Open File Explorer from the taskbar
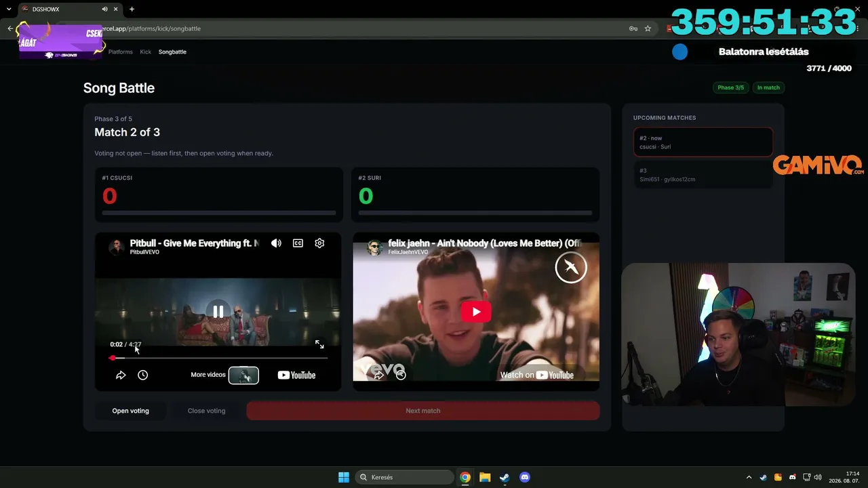The image size is (868, 488). (485, 477)
